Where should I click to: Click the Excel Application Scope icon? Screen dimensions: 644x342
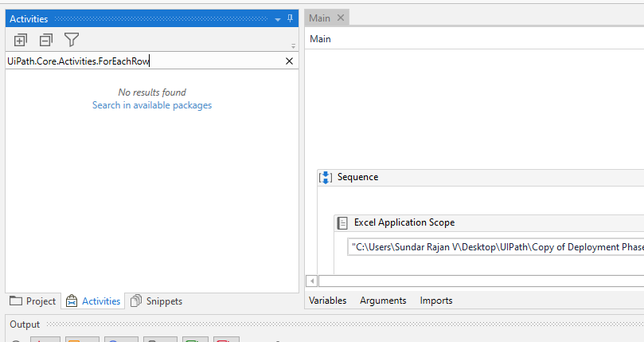[x=342, y=223]
